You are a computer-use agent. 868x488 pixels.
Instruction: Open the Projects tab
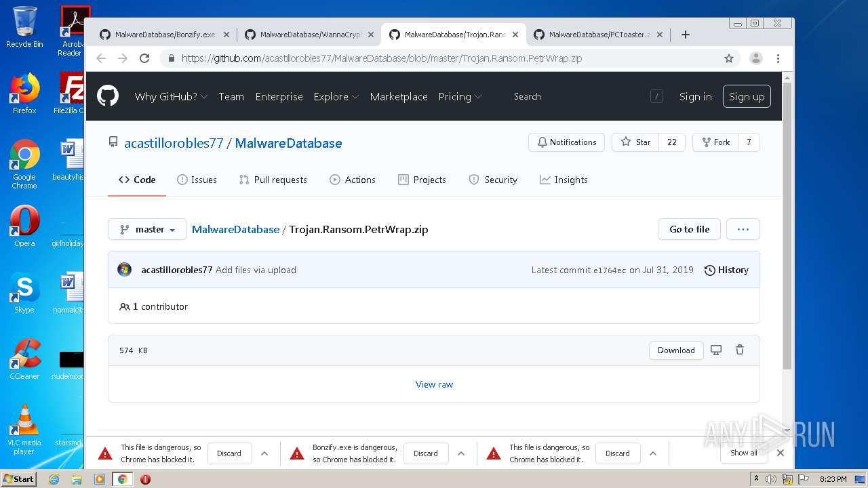point(422,180)
